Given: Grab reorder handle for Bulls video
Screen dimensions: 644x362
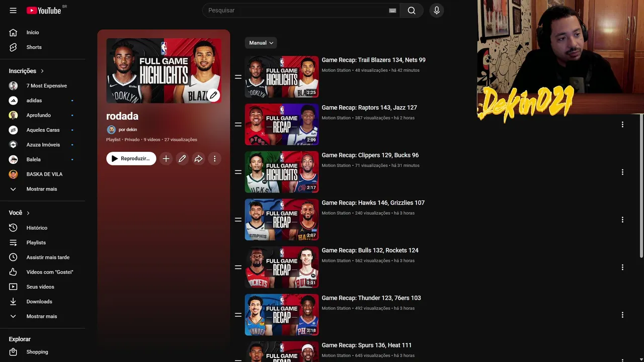Looking at the screenshot, I should (238, 267).
